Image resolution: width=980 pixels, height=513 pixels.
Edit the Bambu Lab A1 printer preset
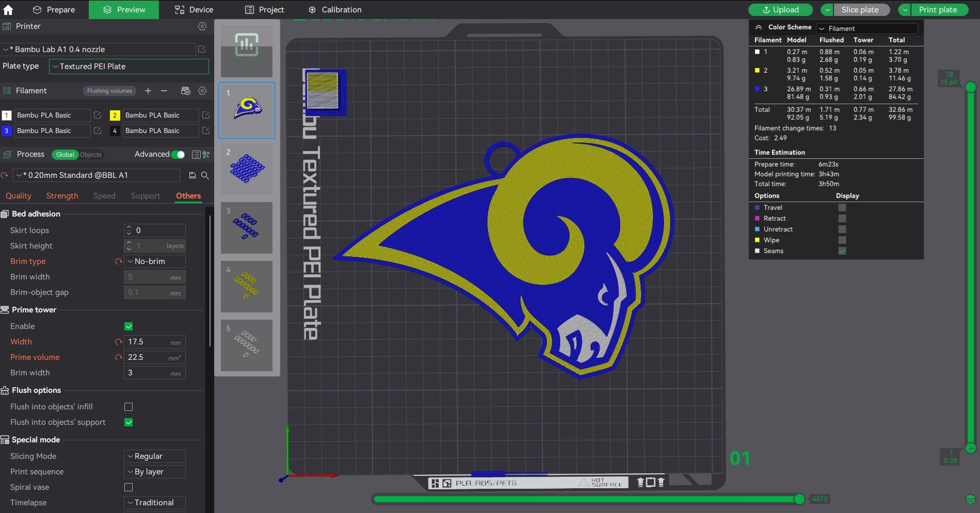pyautogui.click(x=202, y=49)
